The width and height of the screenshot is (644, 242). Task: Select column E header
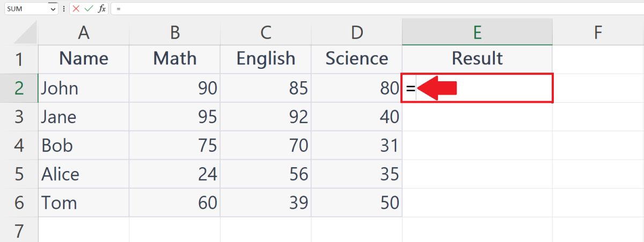click(x=477, y=33)
